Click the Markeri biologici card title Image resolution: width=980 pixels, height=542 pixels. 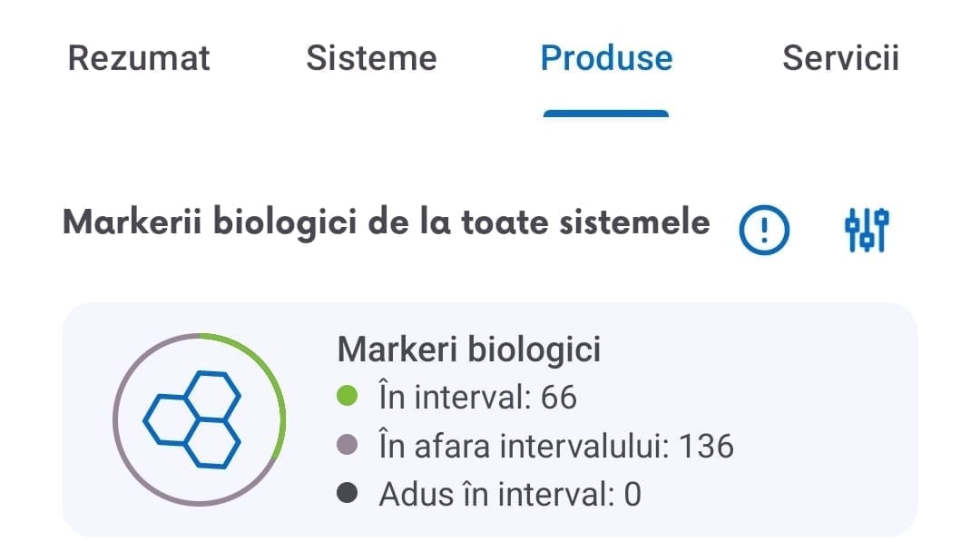pos(468,350)
